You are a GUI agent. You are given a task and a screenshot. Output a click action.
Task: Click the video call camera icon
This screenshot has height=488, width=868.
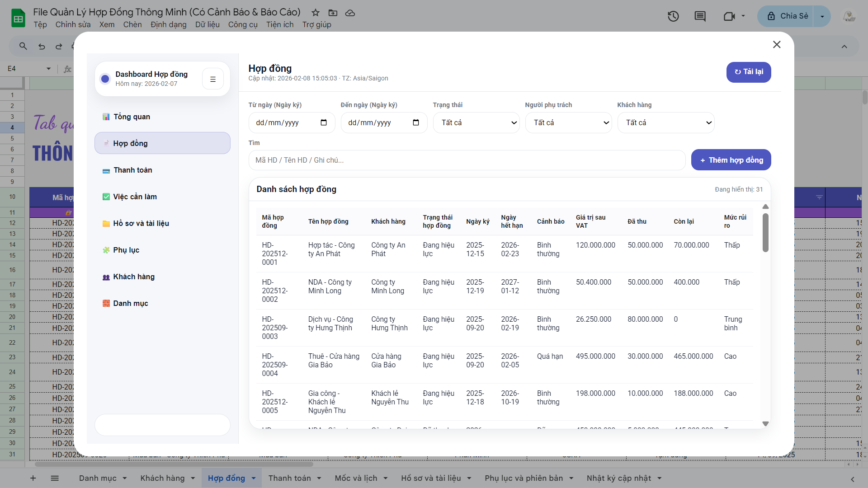[x=729, y=16]
